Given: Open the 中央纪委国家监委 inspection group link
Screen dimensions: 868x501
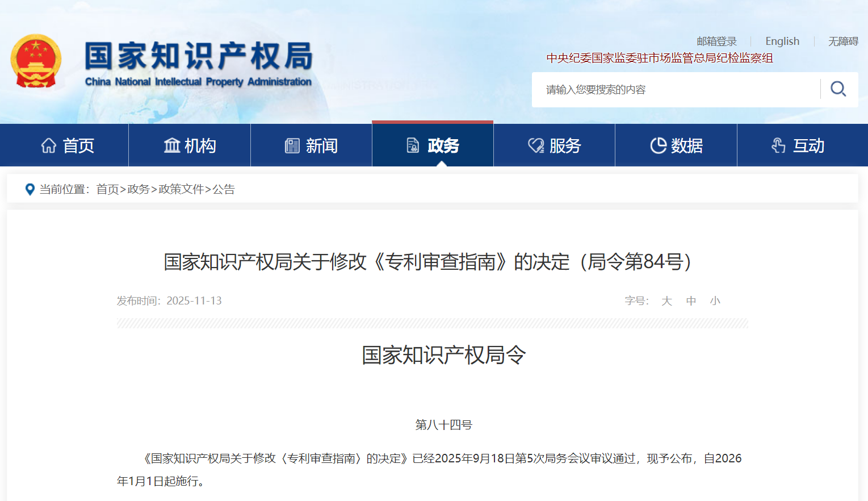Looking at the screenshot, I should click(659, 58).
